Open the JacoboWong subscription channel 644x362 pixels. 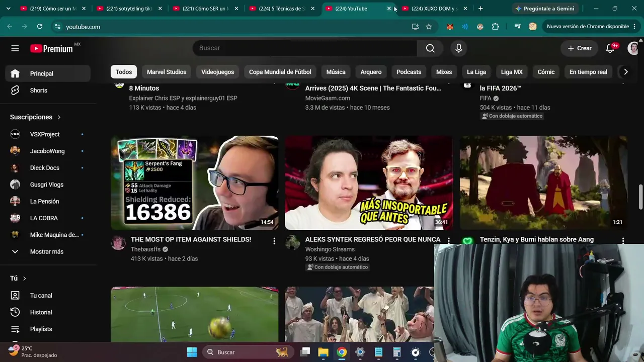point(48,151)
